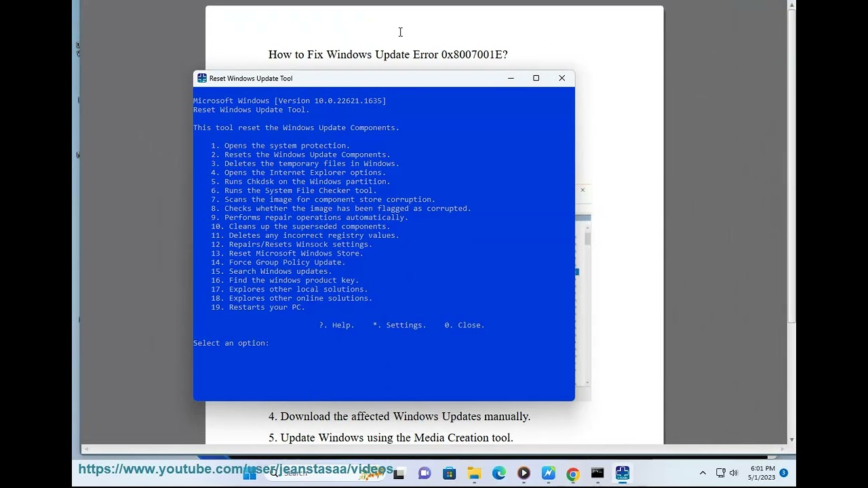Click '2. Resets the Windows Update Components.'

[300, 155]
